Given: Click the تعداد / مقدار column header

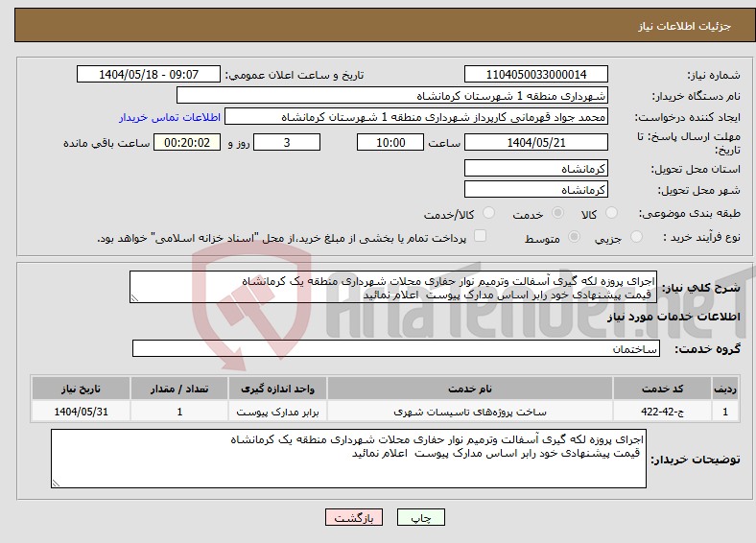Looking at the screenshot, I should pyautogui.click(x=179, y=389).
